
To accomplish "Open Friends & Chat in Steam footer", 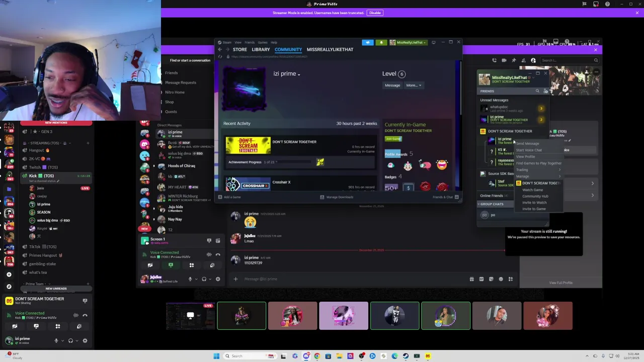I will click(446, 197).
